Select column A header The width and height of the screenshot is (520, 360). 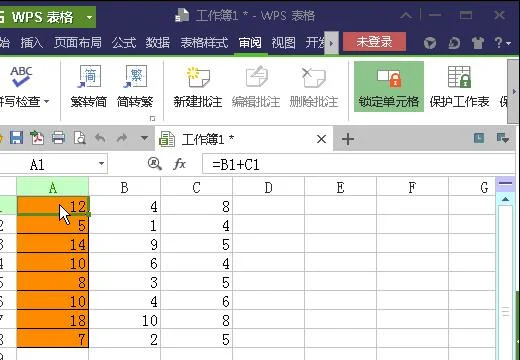click(x=53, y=187)
